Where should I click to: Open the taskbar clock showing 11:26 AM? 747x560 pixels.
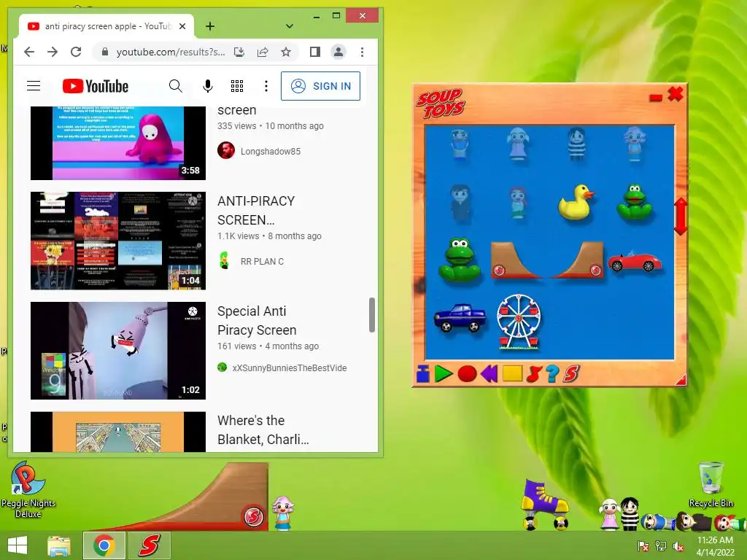[715, 545]
